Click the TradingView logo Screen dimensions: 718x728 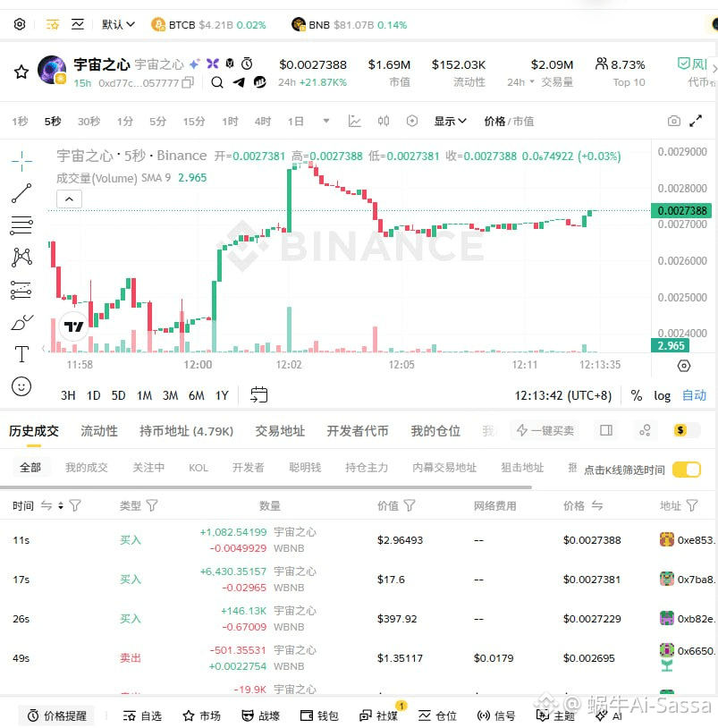point(74,326)
